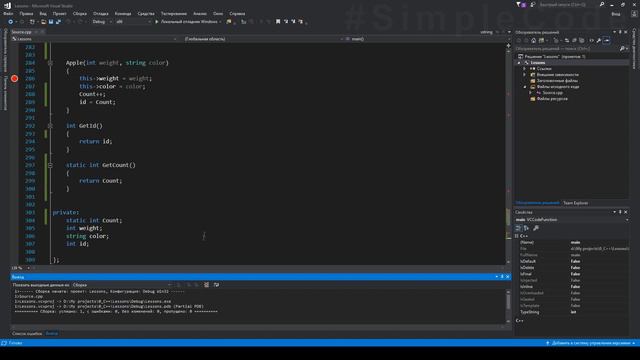
Task: Open the Сборка menu
Action: pos(80,13)
